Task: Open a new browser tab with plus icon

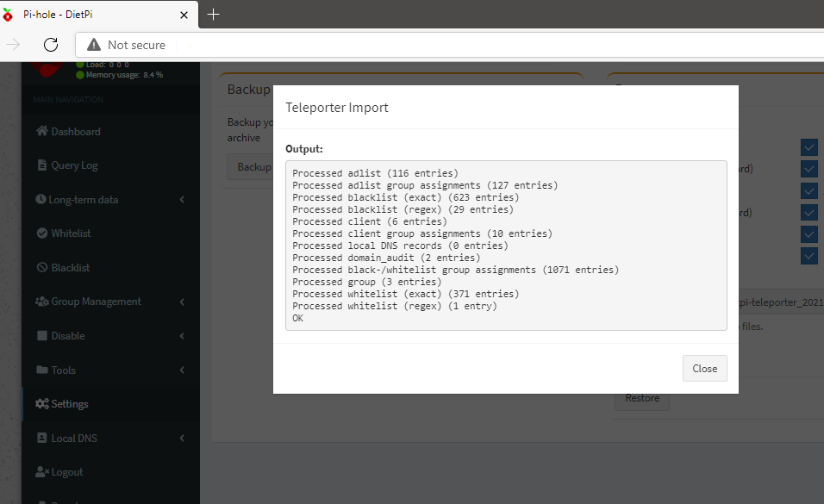Action: point(213,14)
